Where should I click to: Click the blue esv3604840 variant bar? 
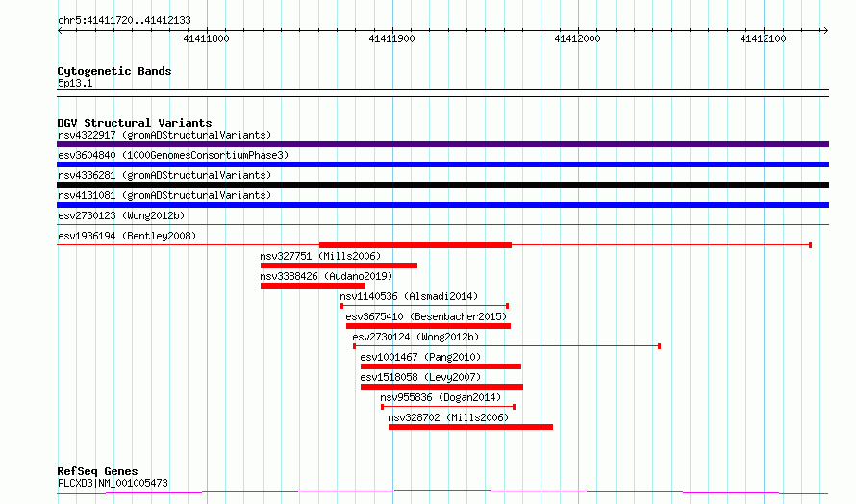coord(442,164)
